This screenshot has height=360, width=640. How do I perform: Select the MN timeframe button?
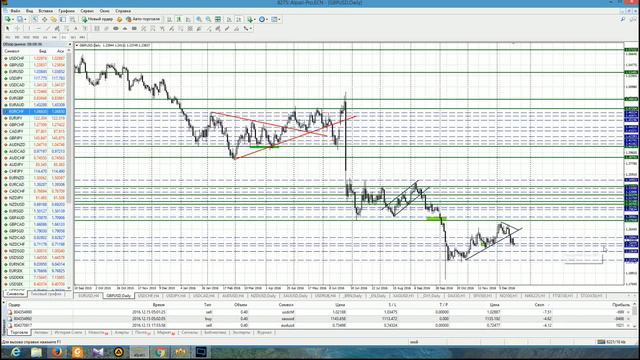pyautogui.click(x=82, y=37)
